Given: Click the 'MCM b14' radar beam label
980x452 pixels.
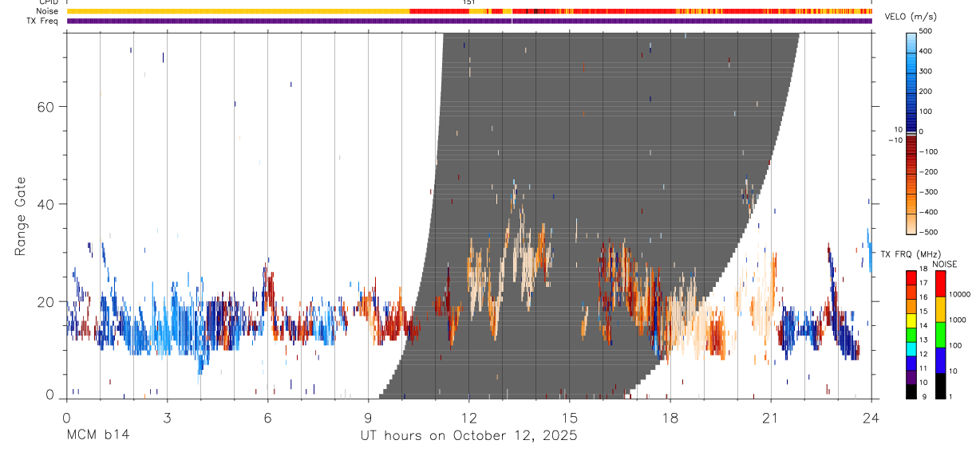Looking at the screenshot, I should coord(97,436).
